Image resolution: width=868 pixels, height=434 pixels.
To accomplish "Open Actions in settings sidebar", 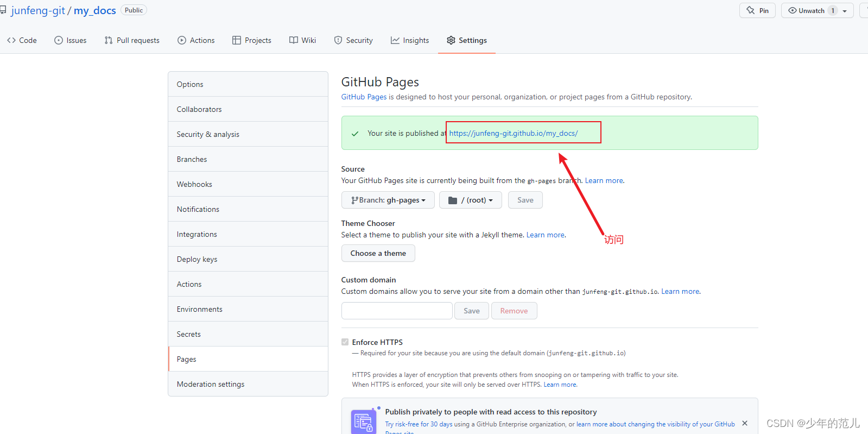I will tap(248, 284).
